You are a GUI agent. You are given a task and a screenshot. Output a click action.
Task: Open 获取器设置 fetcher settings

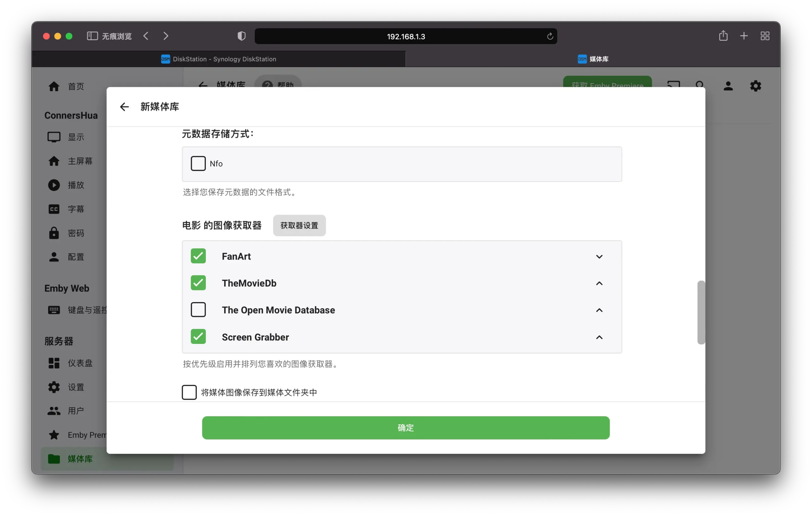point(299,225)
